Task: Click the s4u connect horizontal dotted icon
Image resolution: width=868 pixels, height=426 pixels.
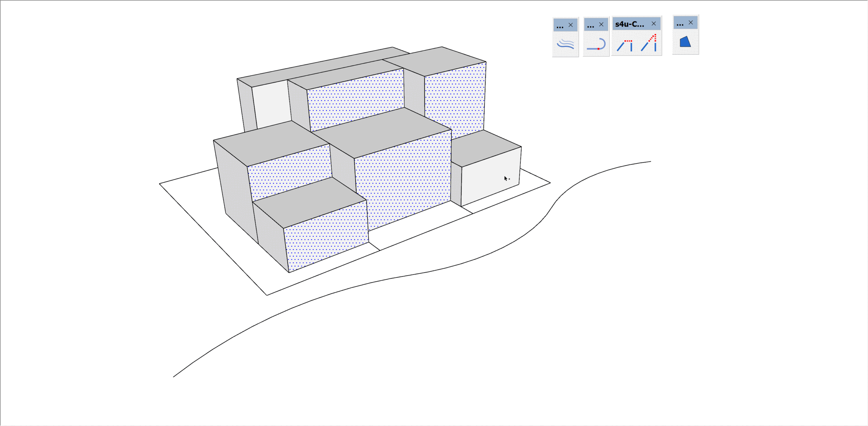Action: tap(625, 45)
